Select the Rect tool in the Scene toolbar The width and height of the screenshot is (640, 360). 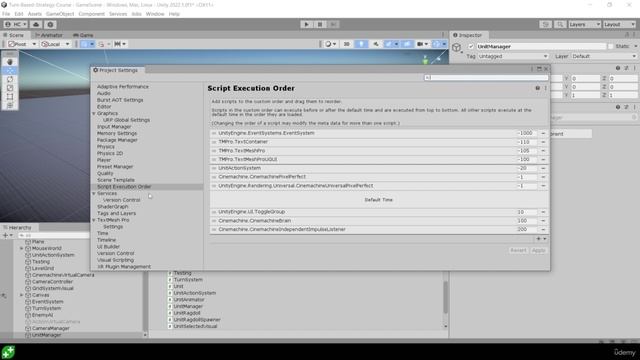tap(10, 97)
